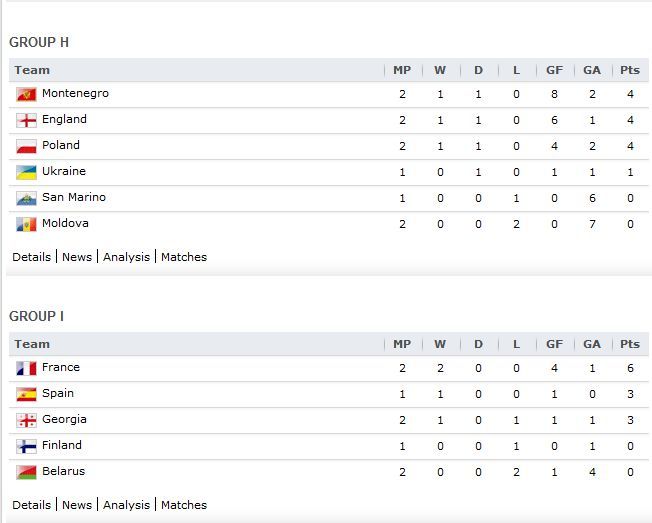This screenshot has height=523, width=652.
Task: Click the Finland flag icon
Action: point(26,447)
